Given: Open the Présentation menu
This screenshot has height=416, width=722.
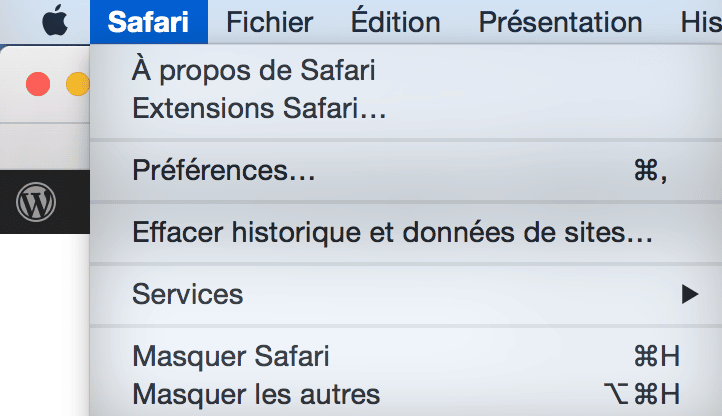Looking at the screenshot, I should (x=560, y=22).
